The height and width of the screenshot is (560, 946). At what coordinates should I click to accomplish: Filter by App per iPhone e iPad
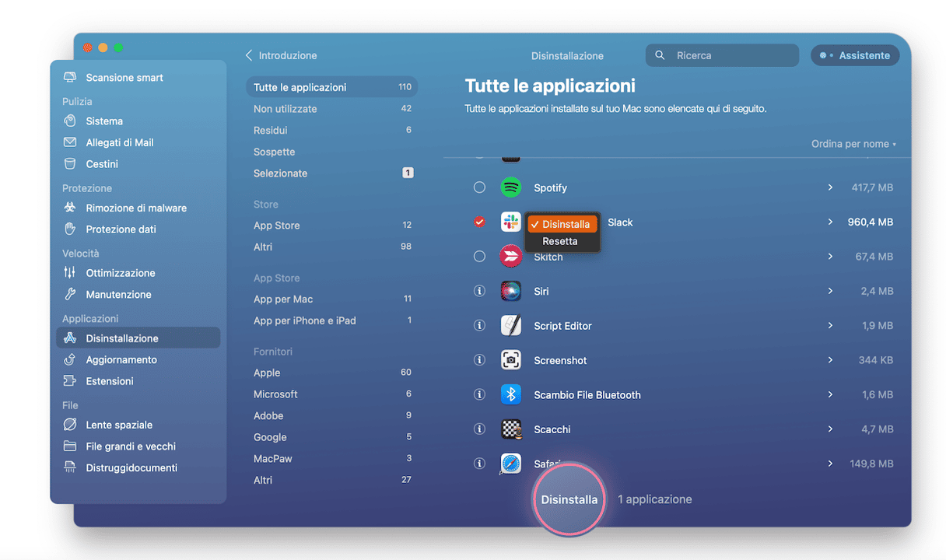click(332, 320)
